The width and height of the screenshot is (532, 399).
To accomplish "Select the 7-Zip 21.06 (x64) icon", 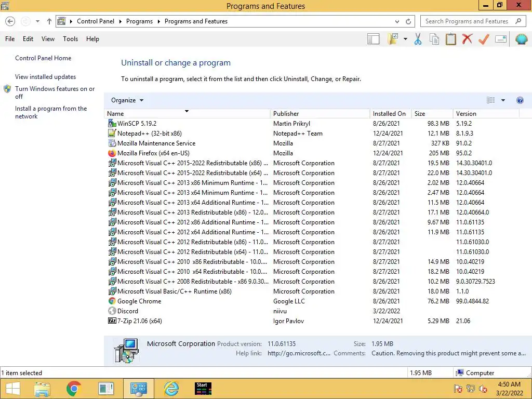I will click(112, 321).
